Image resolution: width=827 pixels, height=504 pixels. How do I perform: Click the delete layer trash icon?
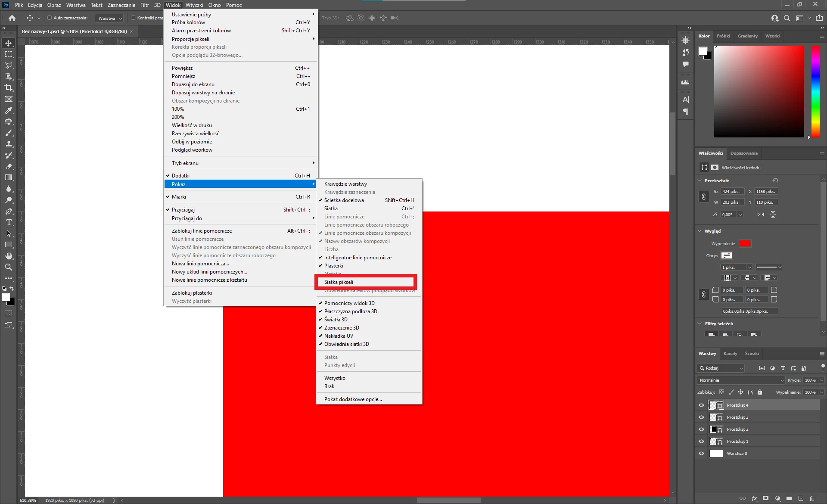click(812, 498)
